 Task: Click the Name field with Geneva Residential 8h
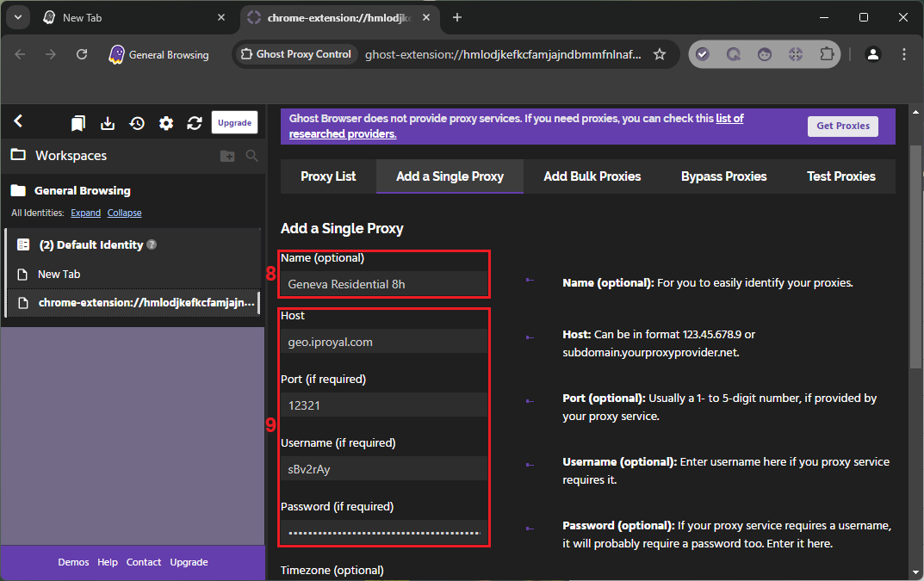pos(384,284)
